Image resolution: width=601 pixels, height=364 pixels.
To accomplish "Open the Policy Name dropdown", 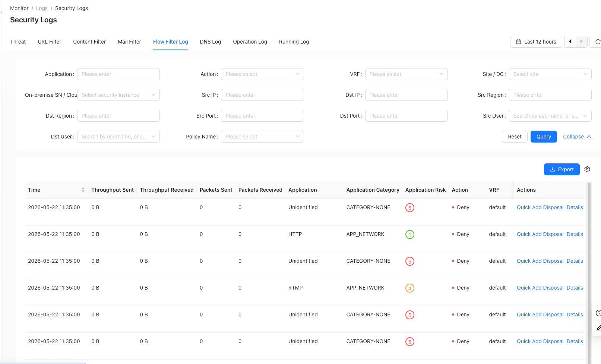I will (x=262, y=137).
